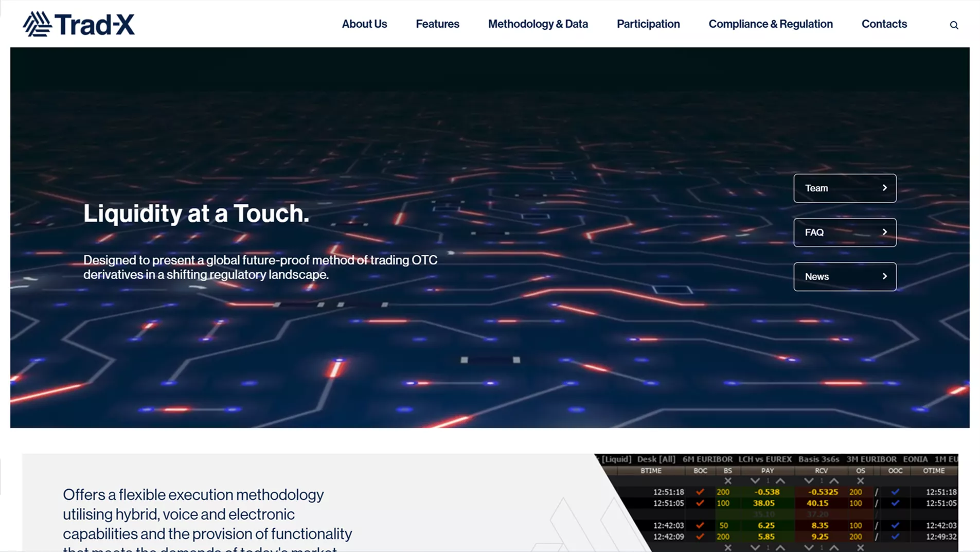
Task: Click the Trad-X logo
Action: 79,24
